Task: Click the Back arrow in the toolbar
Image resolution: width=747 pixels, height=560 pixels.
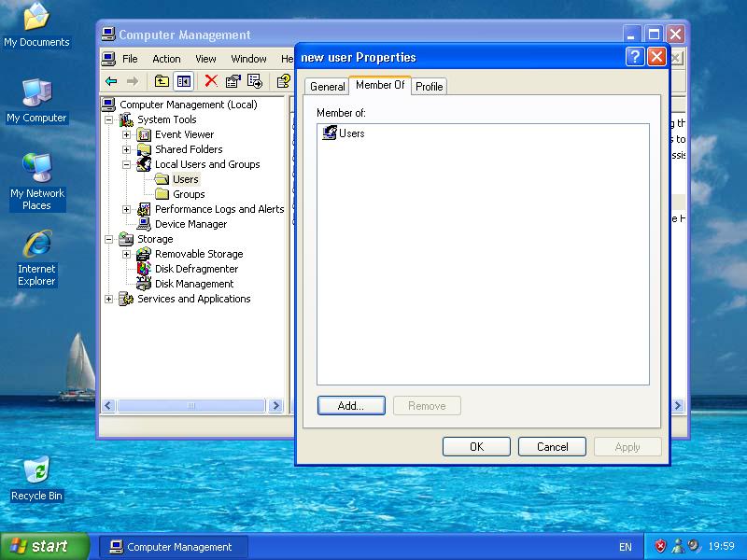Action: click(111, 81)
